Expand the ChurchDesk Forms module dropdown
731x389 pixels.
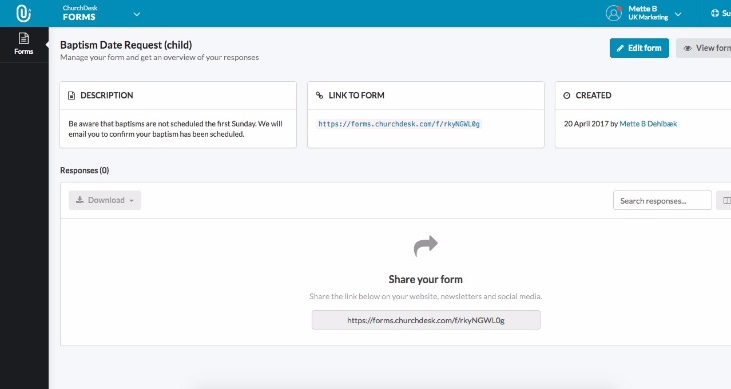[x=137, y=14]
